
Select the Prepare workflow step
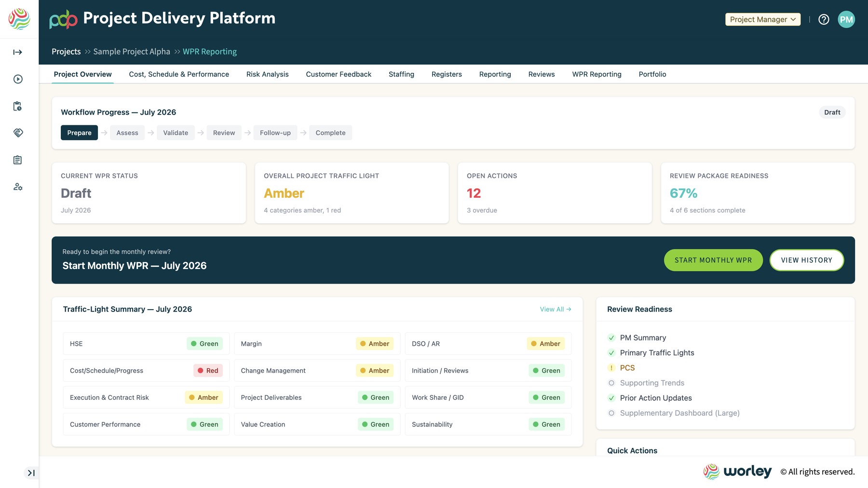coord(79,133)
